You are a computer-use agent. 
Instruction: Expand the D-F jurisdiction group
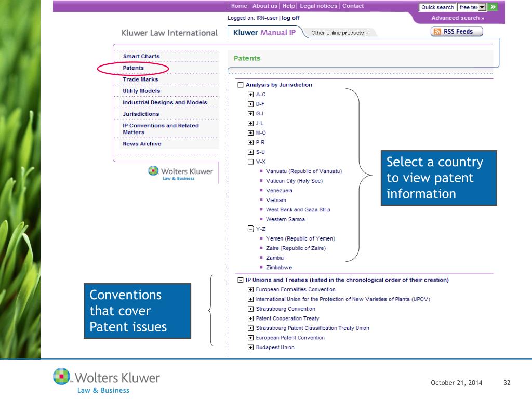coord(250,104)
